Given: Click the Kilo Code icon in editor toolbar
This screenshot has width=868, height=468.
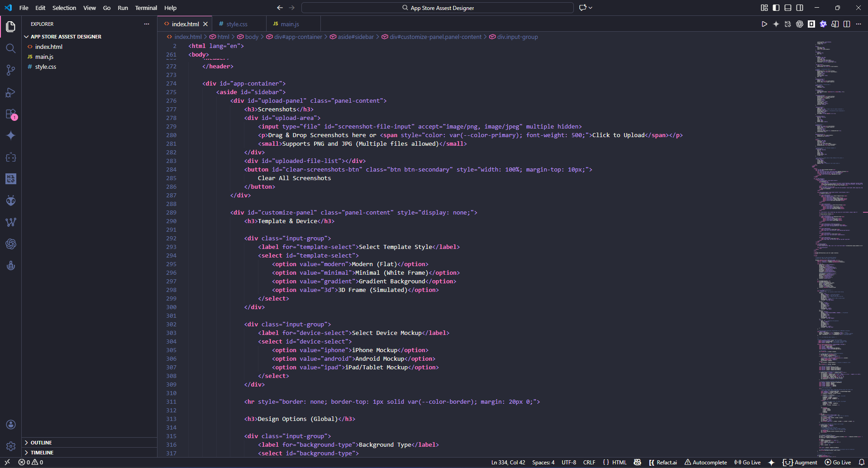Looking at the screenshot, I should tap(788, 24).
